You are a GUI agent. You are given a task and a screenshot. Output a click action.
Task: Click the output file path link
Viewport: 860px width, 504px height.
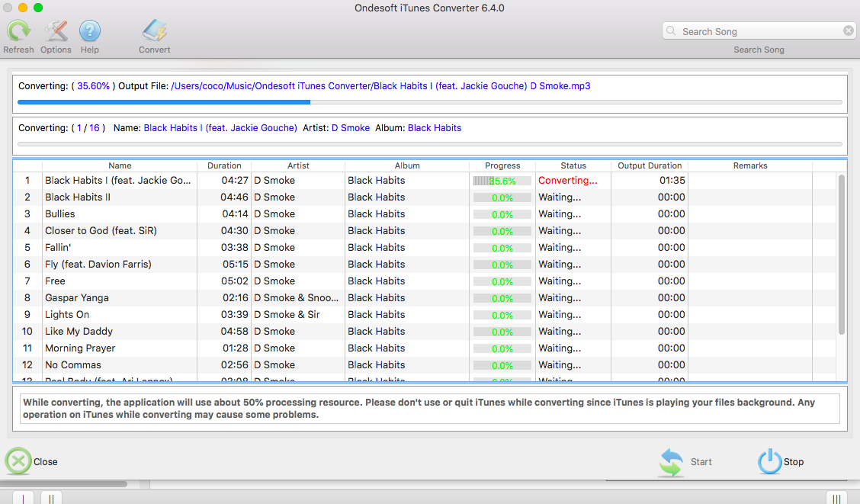(x=380, y=86)
